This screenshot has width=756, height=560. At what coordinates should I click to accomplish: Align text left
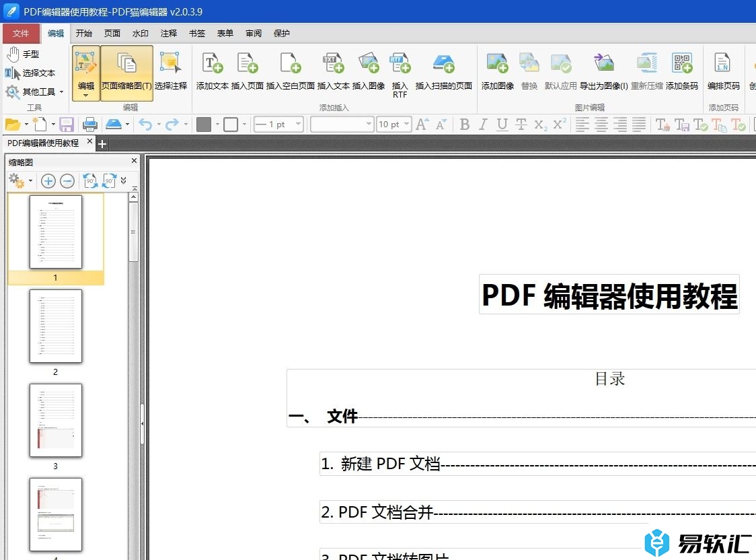tap(582, 125)
